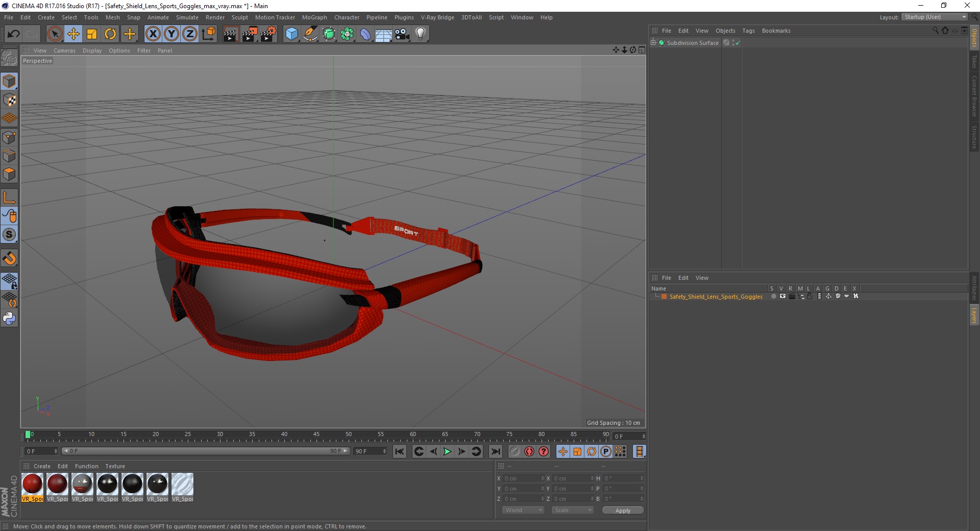
Task: Select Safety_Shield_Lens_Sports_Goggles layer
Action: coord(716,297)
